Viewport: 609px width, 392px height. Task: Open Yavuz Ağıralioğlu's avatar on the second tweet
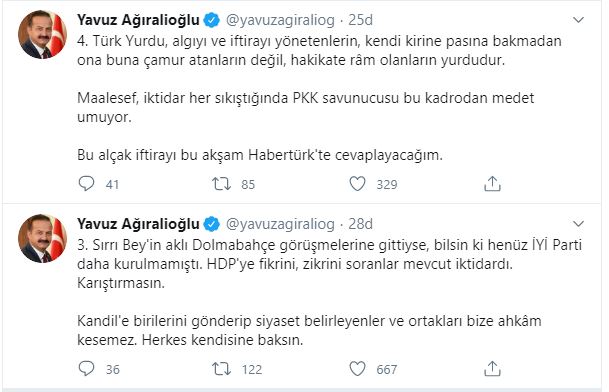coord(42,238)
